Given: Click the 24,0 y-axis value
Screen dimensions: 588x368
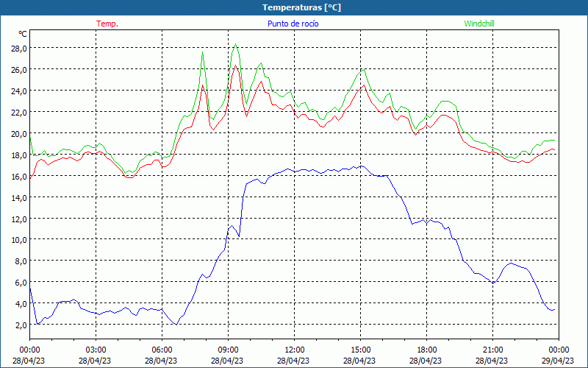Looking at the screenshot, I should 19,91.
